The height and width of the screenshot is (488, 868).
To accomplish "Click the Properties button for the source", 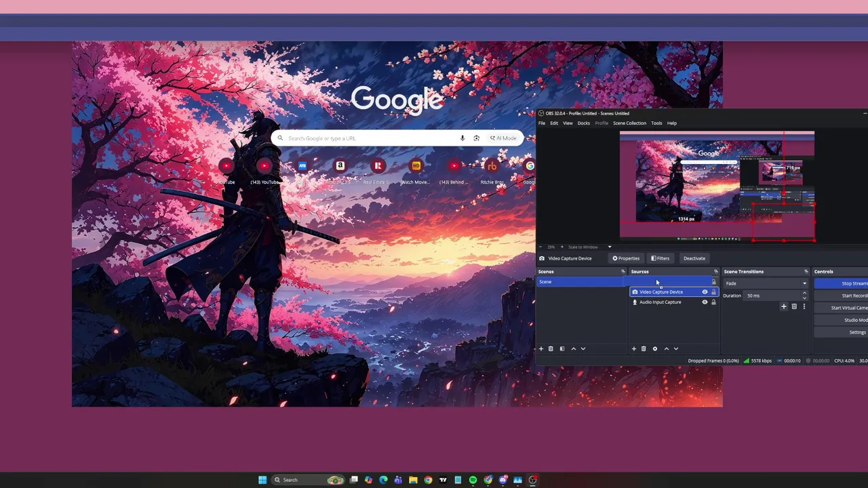I will pyautogui.click(x=626, y=258).
